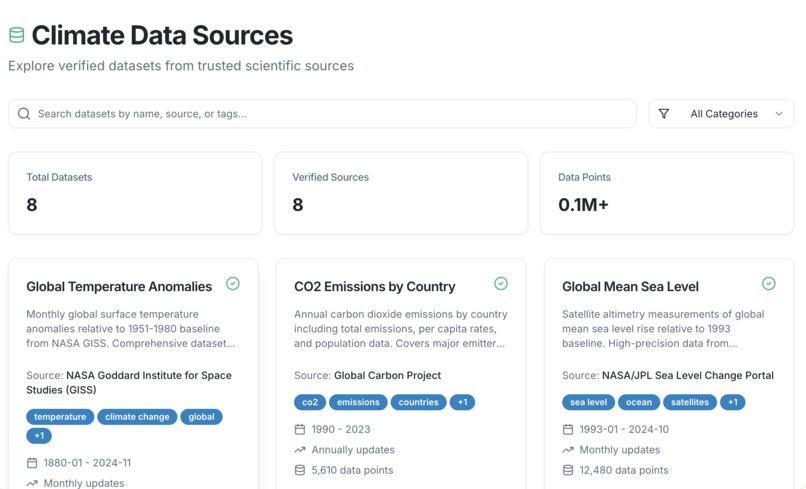Click the 5,610 data points text
806x489 pixels.
[352, 470]
